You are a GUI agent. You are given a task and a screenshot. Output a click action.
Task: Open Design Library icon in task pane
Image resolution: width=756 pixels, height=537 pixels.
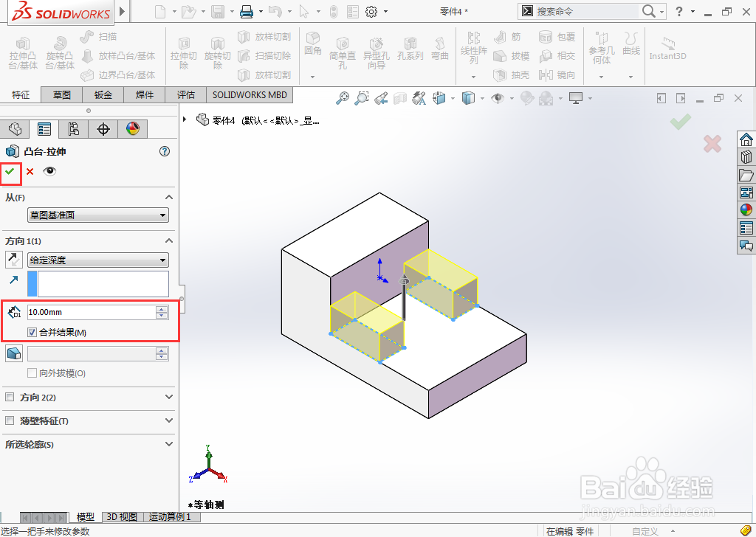pos(746,157)
